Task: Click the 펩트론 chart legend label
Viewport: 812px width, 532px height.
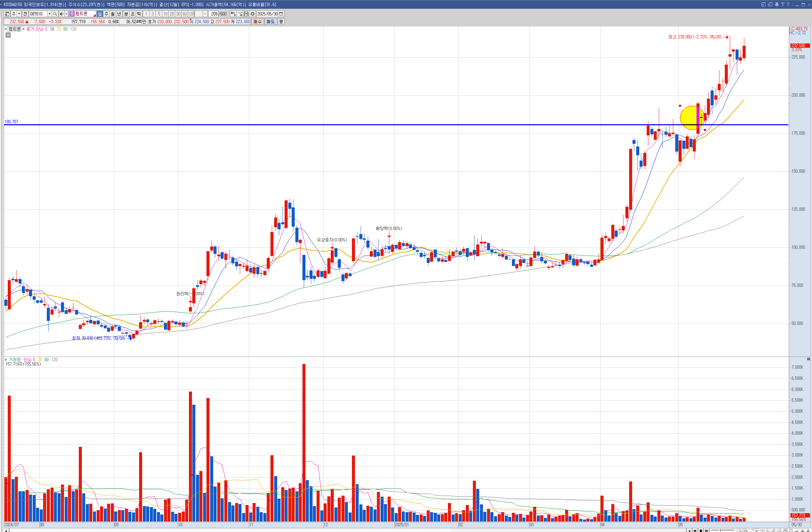Action: [15, 29]
